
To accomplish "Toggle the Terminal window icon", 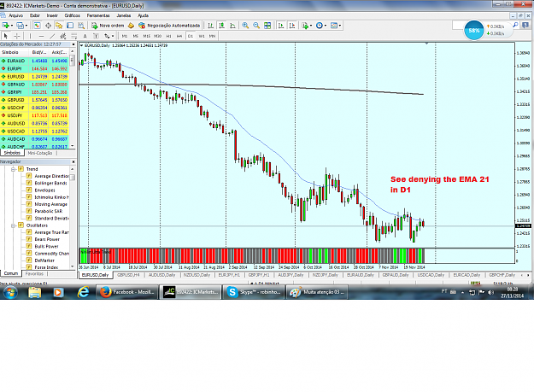I will tap(70, 26).
